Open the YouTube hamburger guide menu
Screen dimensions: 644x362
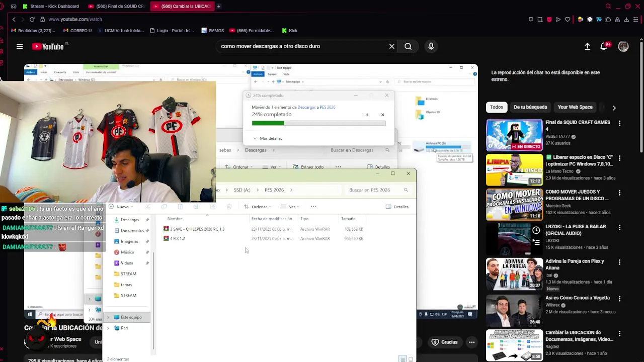tap(20, 46)
